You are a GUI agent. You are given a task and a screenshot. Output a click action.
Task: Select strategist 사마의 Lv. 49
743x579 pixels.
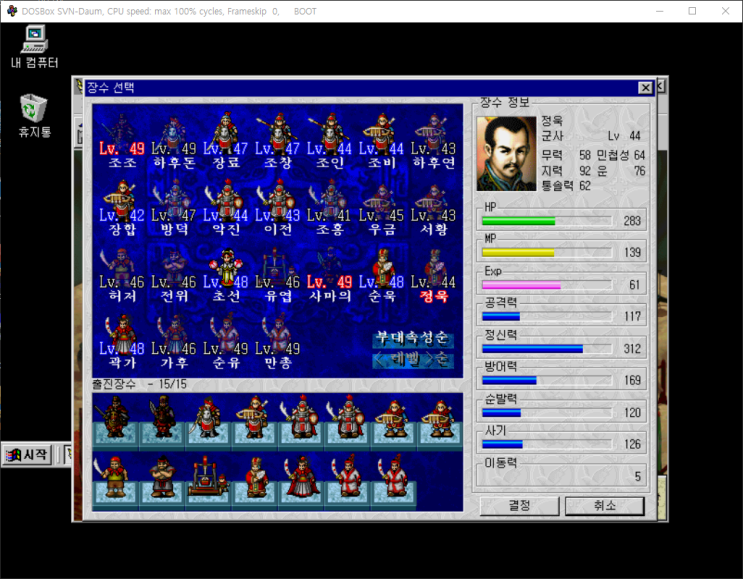point(329,274)
